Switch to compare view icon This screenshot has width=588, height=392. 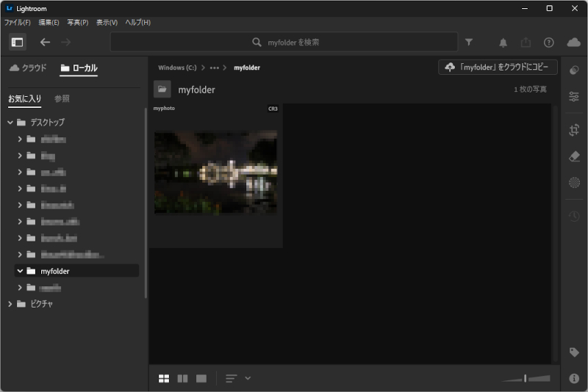point(182,379)
